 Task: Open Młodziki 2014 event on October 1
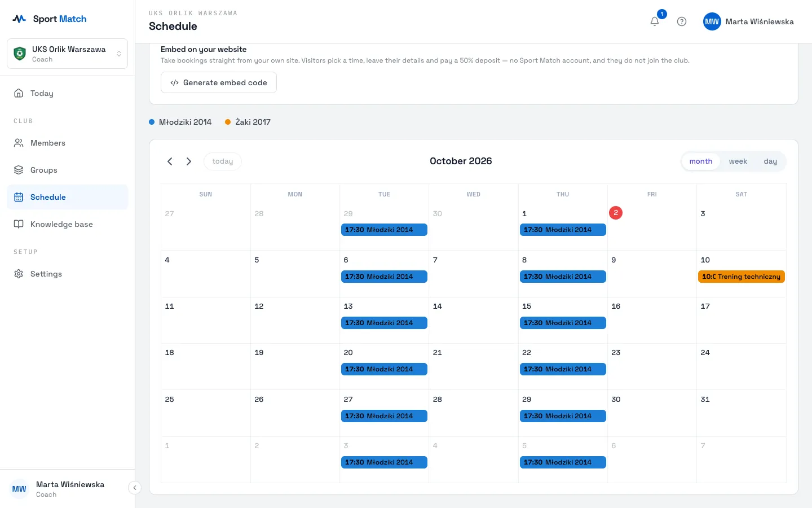tap(563, 230)
